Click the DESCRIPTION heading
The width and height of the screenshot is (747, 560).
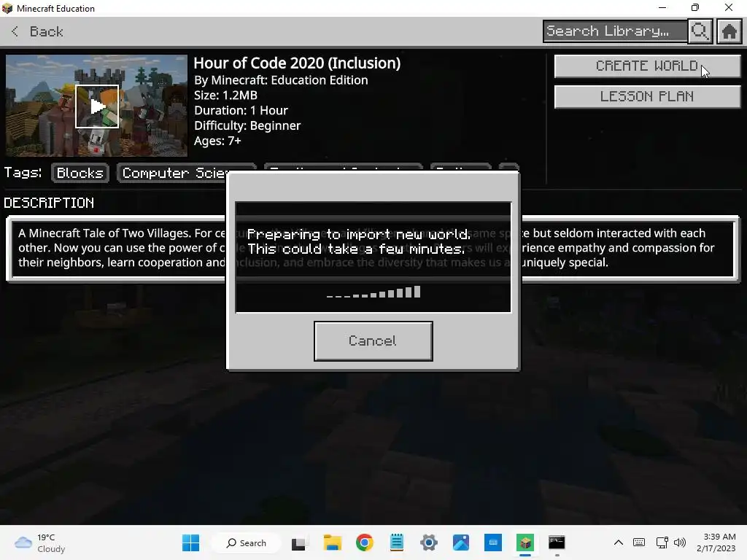[x=49, y=203]
